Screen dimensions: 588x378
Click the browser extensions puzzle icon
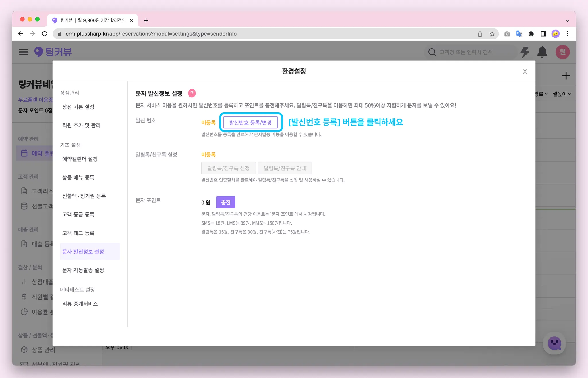click(531, 34)
